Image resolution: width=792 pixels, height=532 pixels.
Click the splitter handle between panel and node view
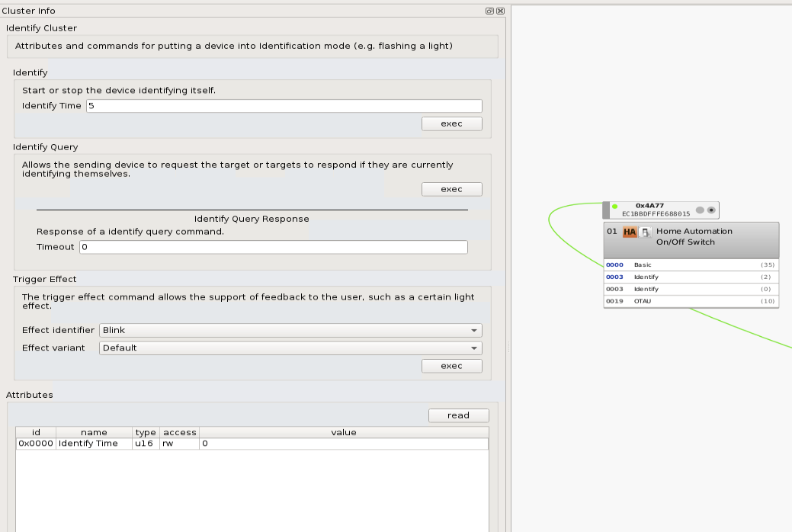(508, 348)
